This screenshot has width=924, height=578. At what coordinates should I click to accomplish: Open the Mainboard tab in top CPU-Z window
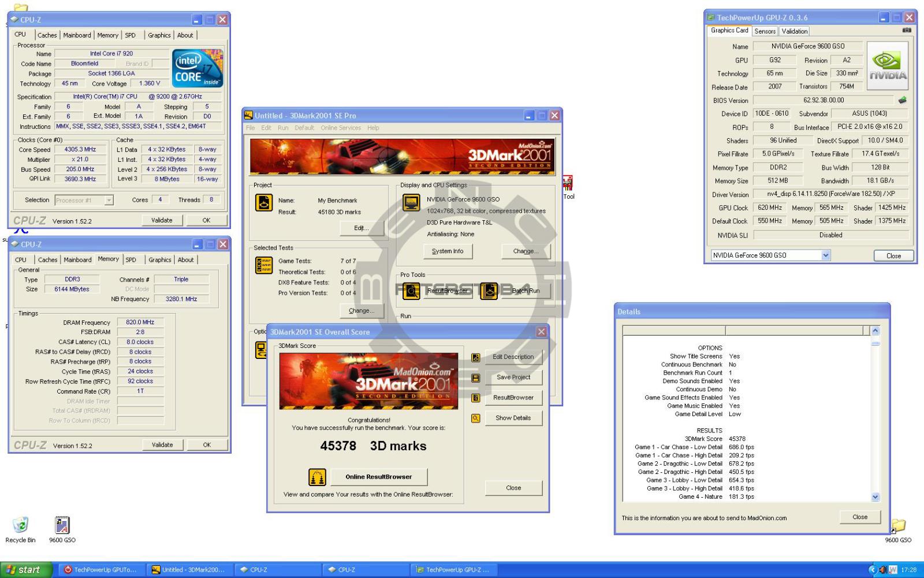tap(77, 35)
